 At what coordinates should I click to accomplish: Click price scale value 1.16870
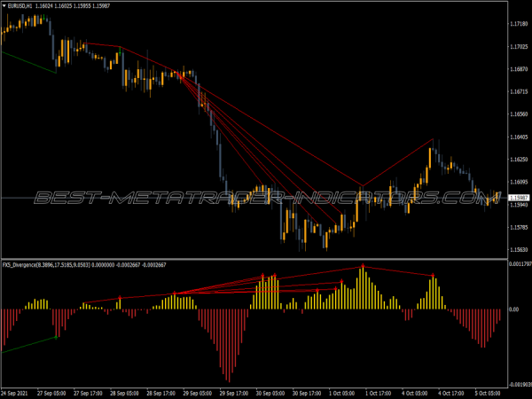pos(519,69)
